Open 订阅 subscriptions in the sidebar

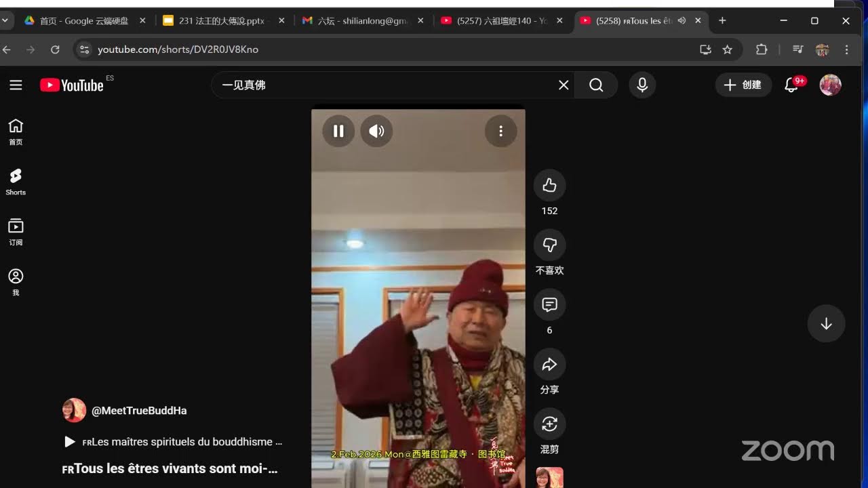coord(16,232)
